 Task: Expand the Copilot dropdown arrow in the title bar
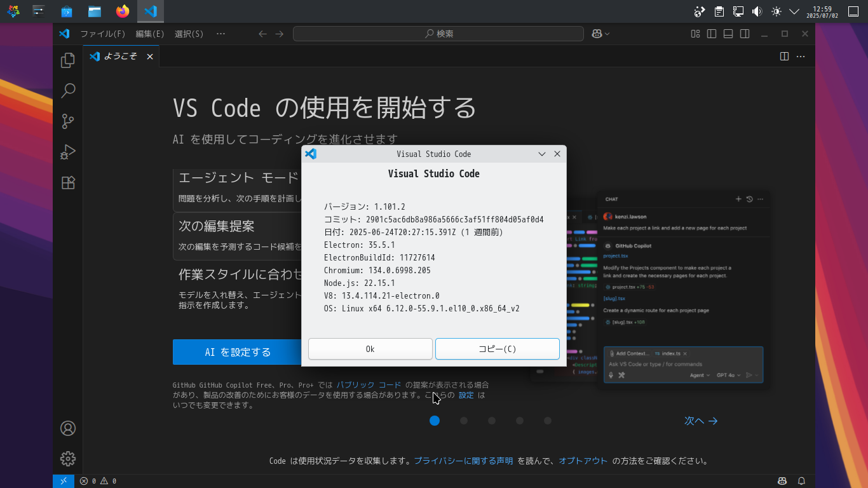pyautogui.click(x=607, y=34)
